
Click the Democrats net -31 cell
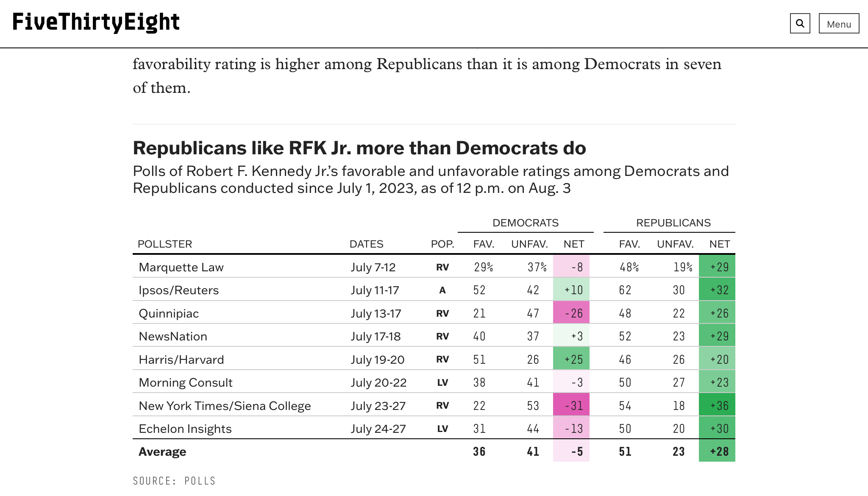[x=571, y=405]
